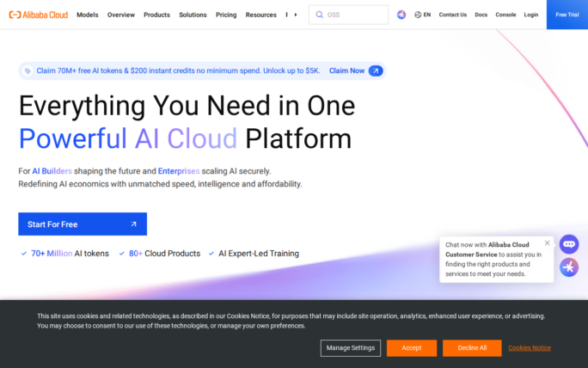Expand the Products menu

156,15
